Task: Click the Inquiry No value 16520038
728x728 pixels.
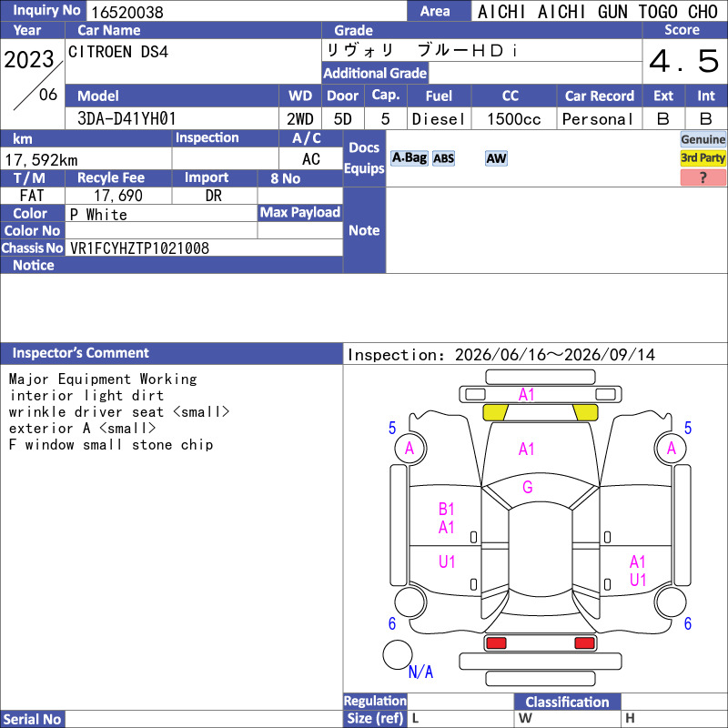Action: point(127,12)
